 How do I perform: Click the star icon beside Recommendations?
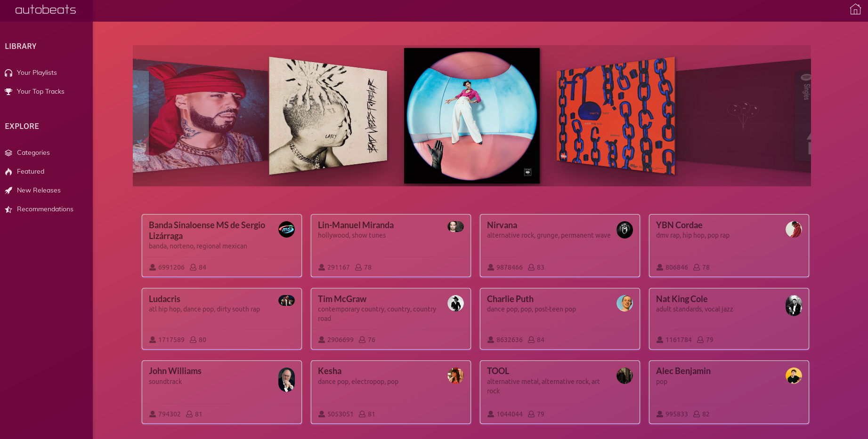[8, 209]
